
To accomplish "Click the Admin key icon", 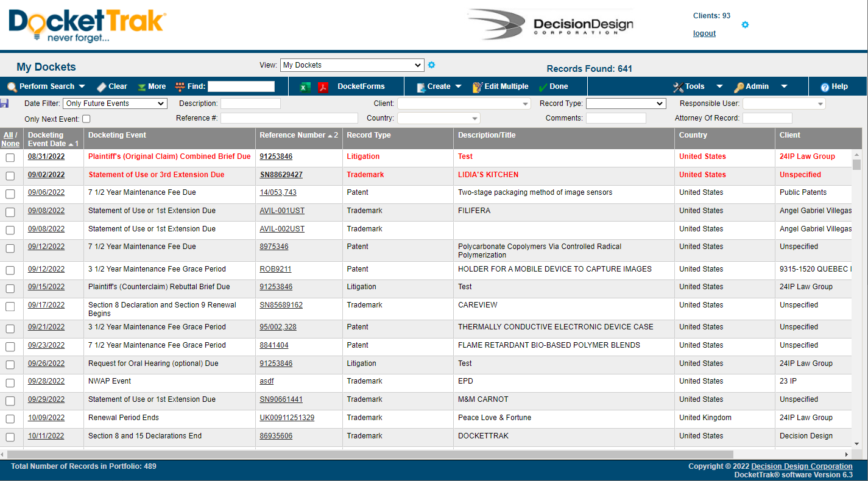I will coord(738,86).
